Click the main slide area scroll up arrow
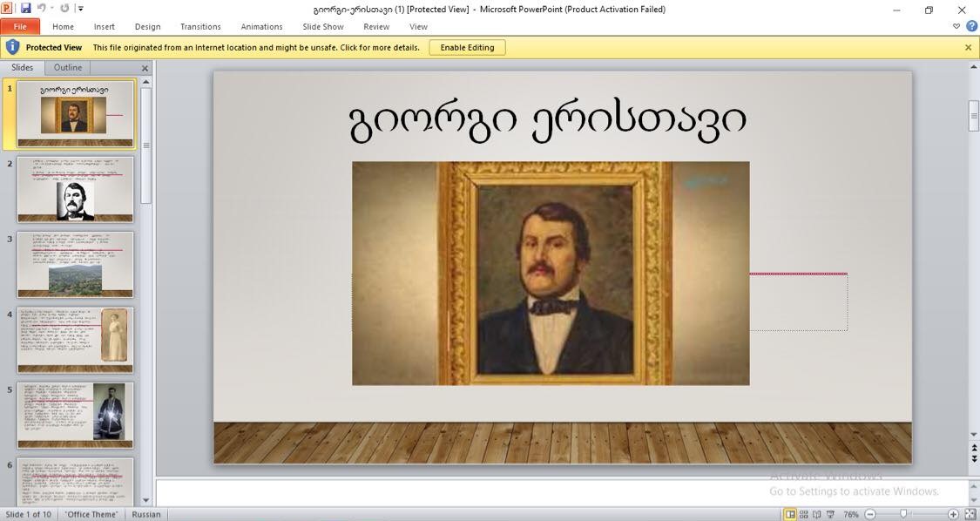Screen dimensions: 980x521 (x=974, y=66)
